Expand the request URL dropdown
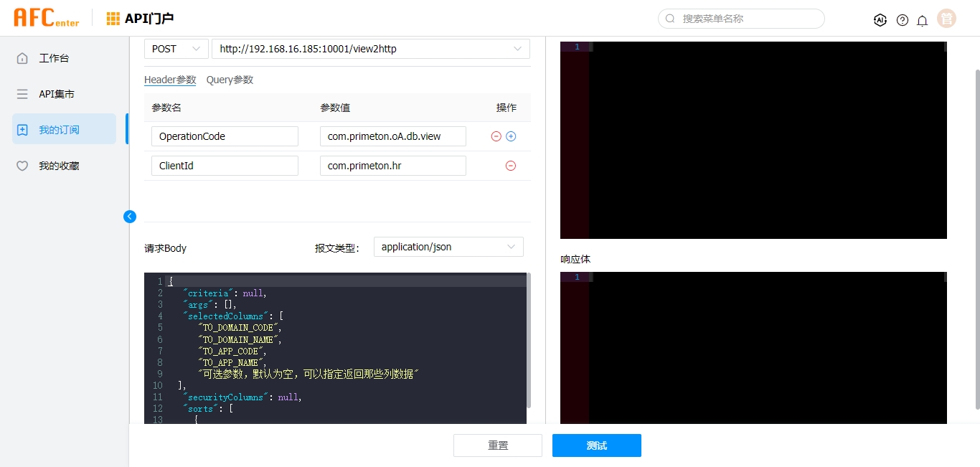The image size is (980, 467). coord(517,49)
